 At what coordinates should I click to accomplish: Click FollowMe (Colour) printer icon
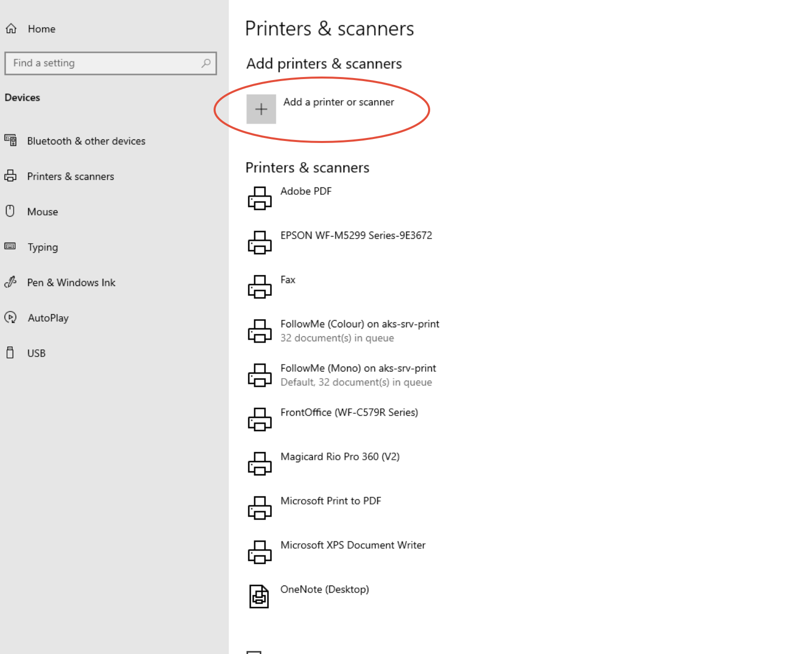coord(259,331)
